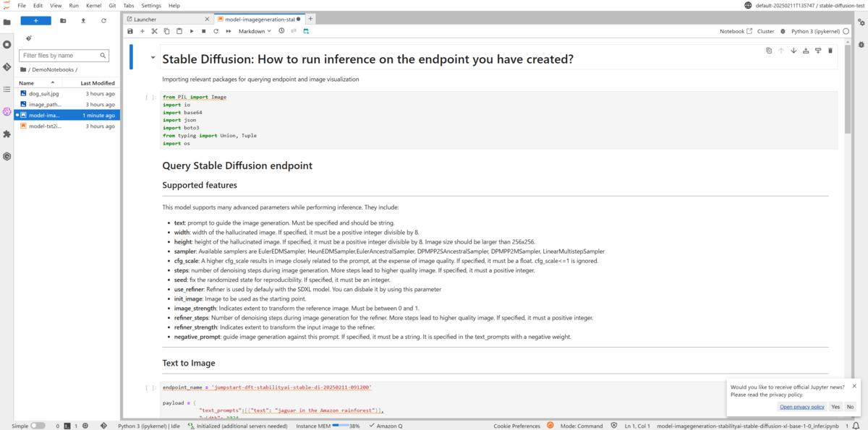Click the kernel status circle indicator
The image size is (868, 430).
click(x=846, y=31)
